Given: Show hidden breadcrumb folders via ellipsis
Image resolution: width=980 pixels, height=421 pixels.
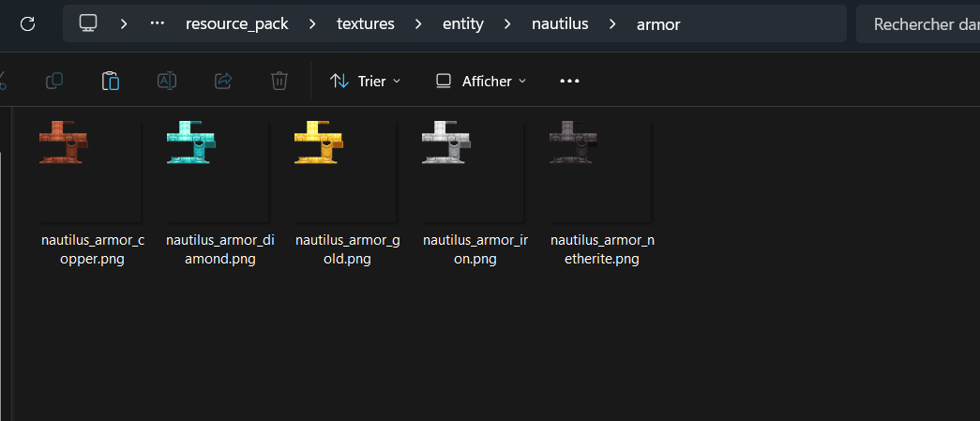Looking at the screenshot, I should click(x=158, y=24).
